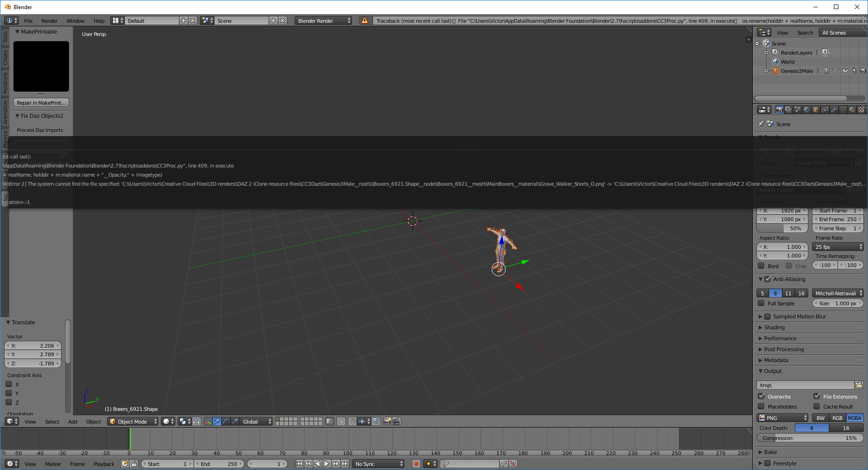Open the Playback menu in timeline header

pyautogui.click(x=104, y=464)
